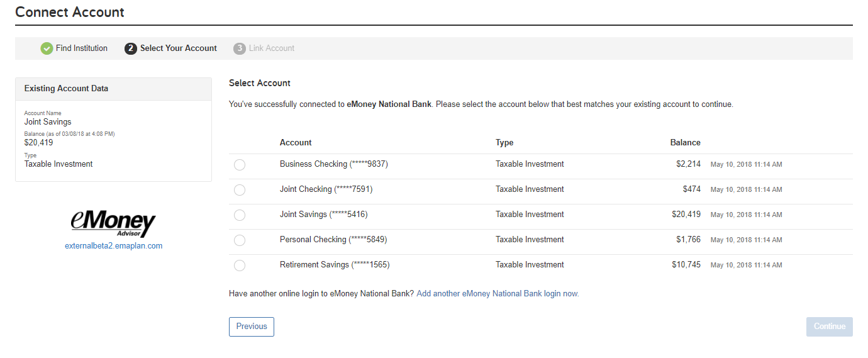Image resolution: width=868 pixels, height=358 pixels.
Task: Click the Type column header
Action: pyautogui.click(x=504, y=143)
